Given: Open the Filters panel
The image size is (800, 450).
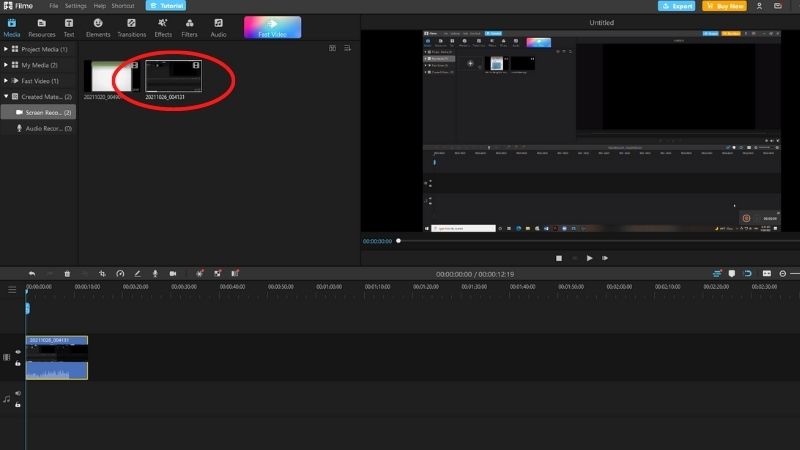Looking at the screenshot, I should pyautogui.click(x=189, y=28).
